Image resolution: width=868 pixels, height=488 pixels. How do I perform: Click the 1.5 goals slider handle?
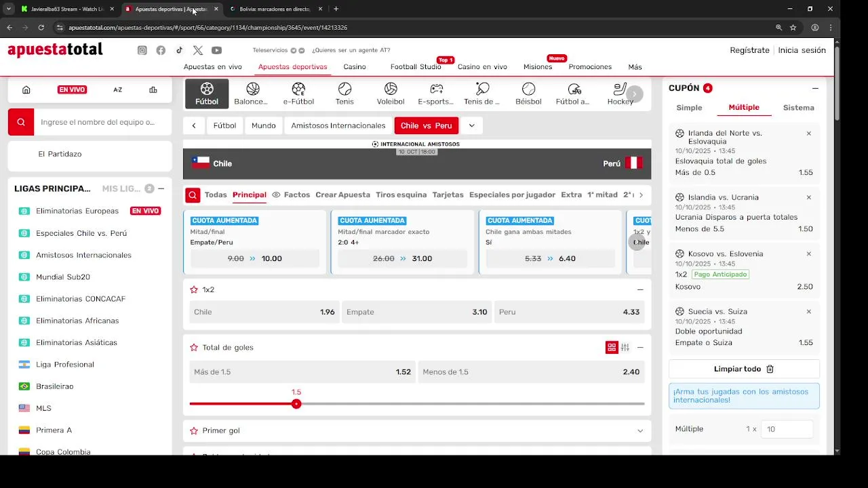(x=296, y=404)
